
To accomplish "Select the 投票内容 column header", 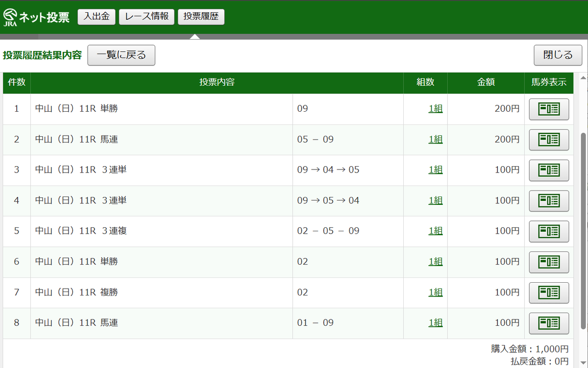I will tap(217, 83).
